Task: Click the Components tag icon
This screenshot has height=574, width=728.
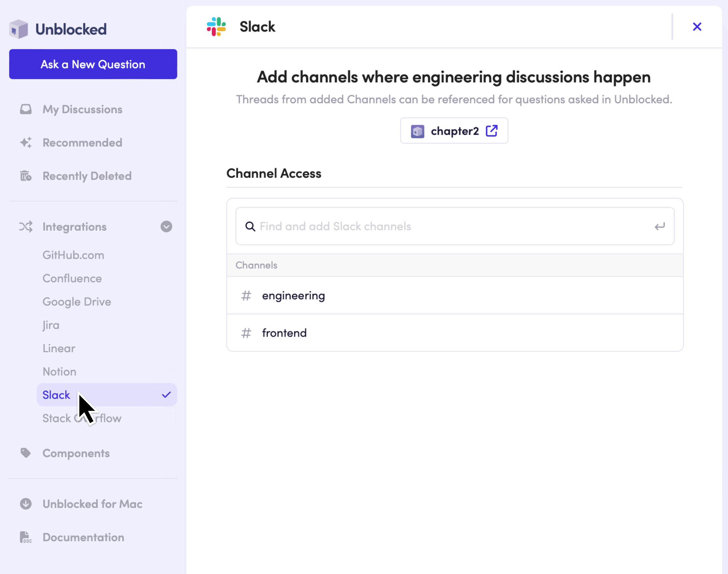Action: coord(26,453)
